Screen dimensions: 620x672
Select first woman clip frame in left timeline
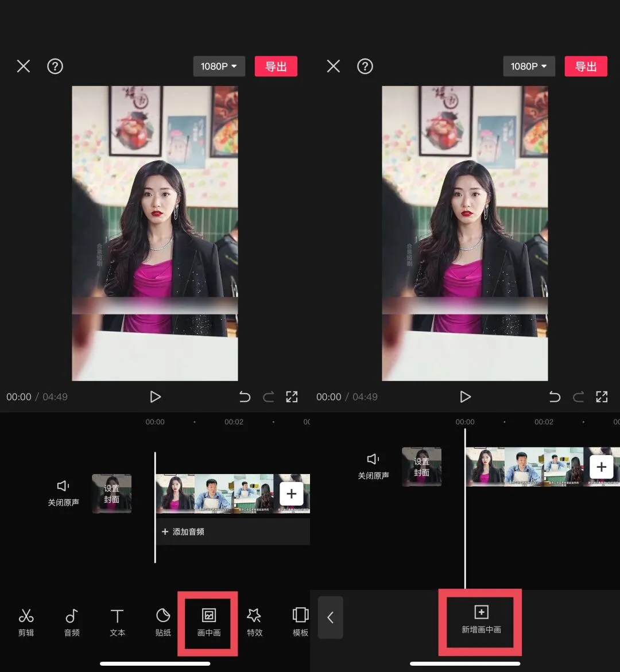175,494
